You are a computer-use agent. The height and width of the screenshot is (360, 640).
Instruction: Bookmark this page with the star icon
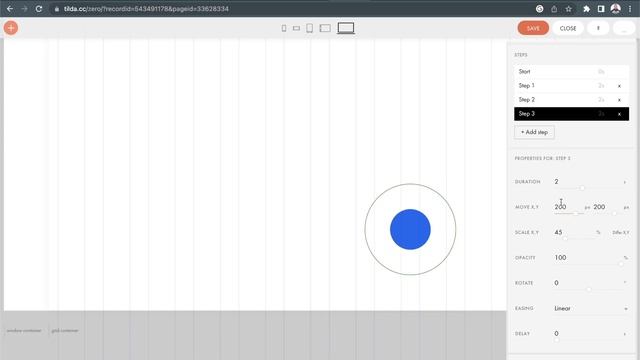tap(568, 9)
